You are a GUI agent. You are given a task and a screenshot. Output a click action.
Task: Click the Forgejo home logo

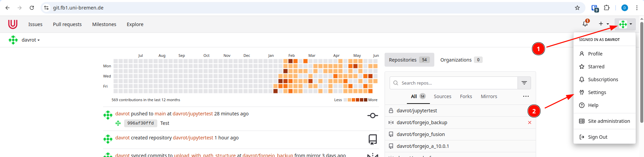coord(13,24)
